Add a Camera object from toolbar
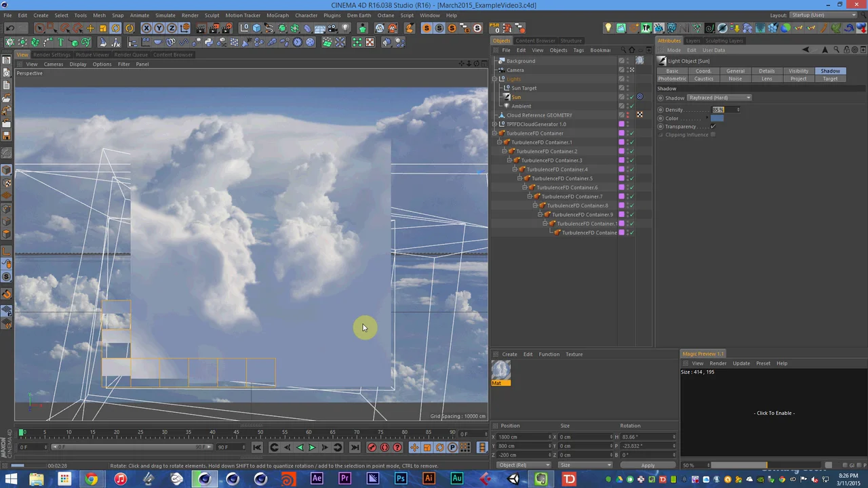This screenshot has height=488, width=868. pos(332,28)
